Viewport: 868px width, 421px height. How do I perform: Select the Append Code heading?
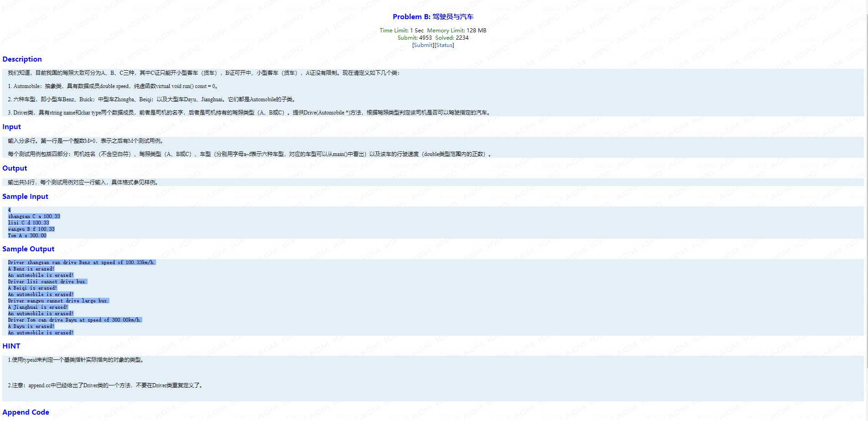coord(26,412)
